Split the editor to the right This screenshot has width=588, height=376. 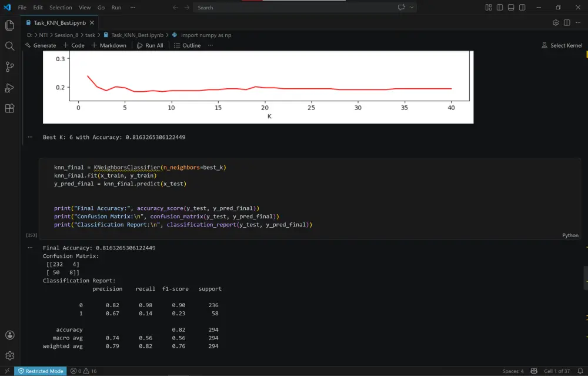pos(567,22)
